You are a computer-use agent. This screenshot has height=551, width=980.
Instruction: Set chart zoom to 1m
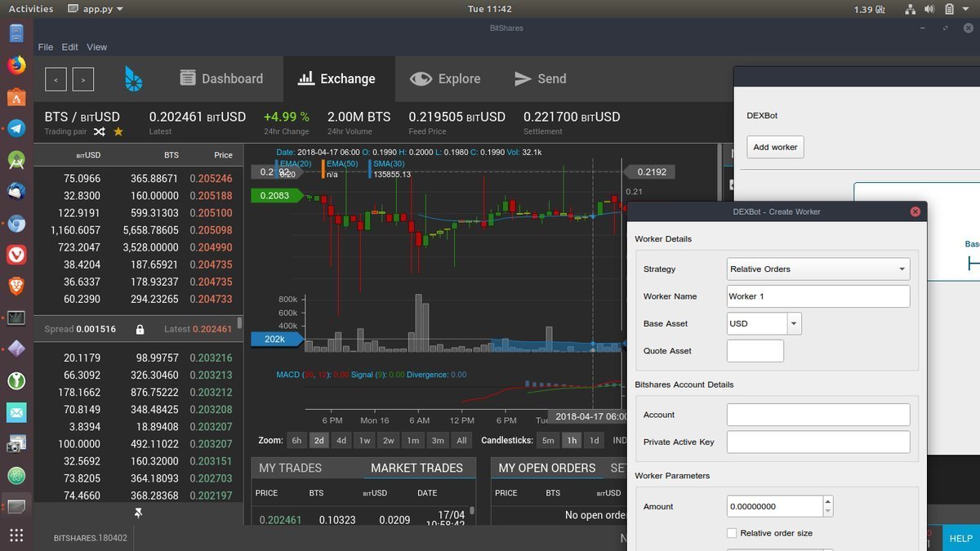click(x=413, y=441)
